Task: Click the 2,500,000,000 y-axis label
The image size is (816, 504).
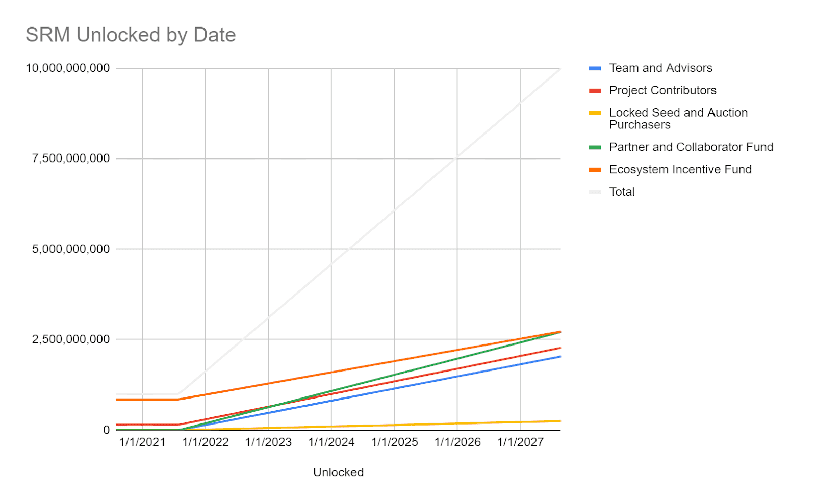Action: 71,339
